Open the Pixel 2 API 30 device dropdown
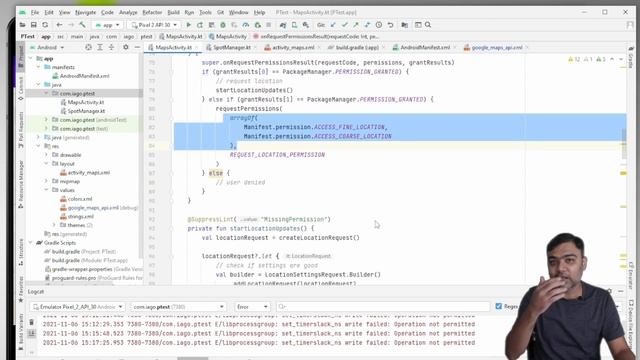This screenshot has height=360, width=640. click(154, 25)
